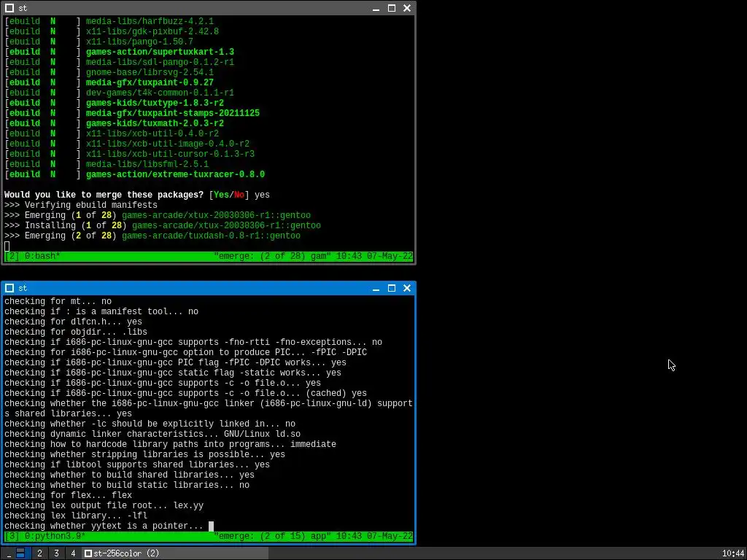The height and width of the screenshot is (560, 747).
Task: Click 'emerge: (2 of 28) gam' tmux title
Action: [272, 256]
